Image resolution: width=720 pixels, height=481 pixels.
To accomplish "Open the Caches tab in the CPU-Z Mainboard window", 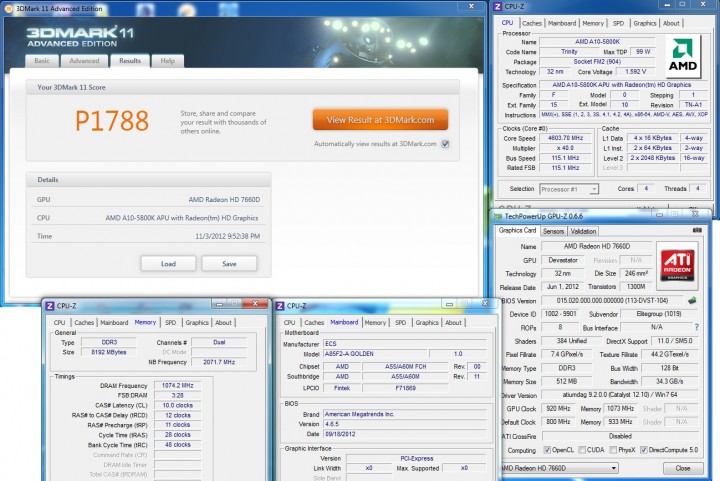I will click(314, 323).
